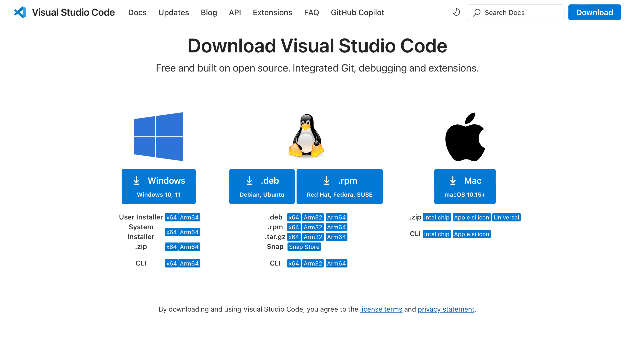Select Linux .tar.gz Arm64 archive
Viewport: 644px width, 339px height.
336,237
